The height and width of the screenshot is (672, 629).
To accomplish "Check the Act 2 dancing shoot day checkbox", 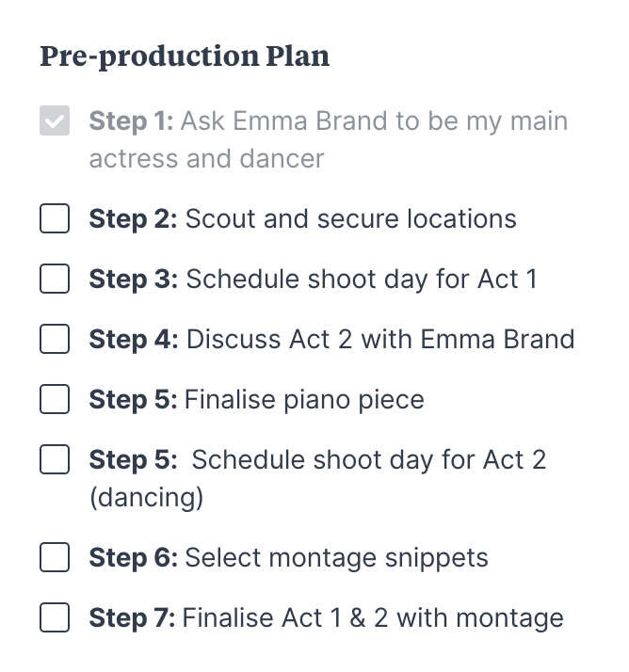I will 55,460.
